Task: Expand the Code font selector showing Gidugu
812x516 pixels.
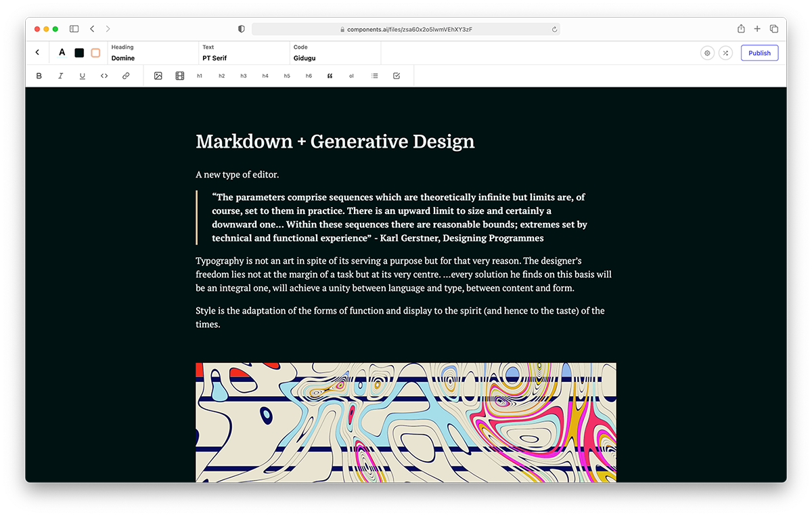Action: click(x=335, y=53)
